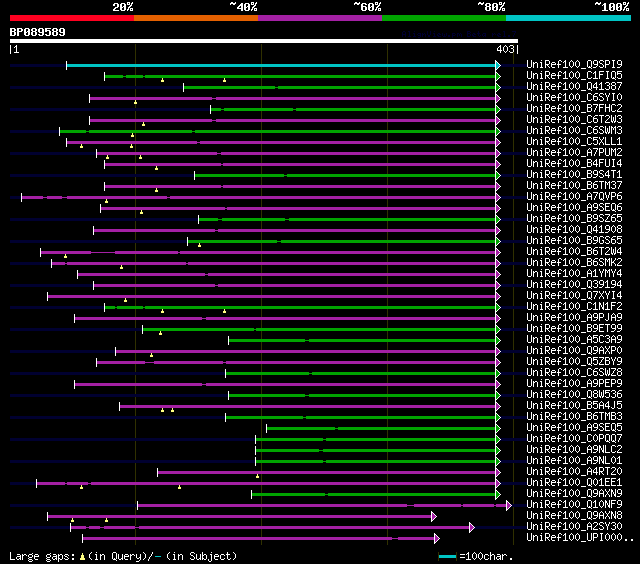
Task: Select the UniRef100_B6TMB3 label
Action: click(x=574, y=417)
